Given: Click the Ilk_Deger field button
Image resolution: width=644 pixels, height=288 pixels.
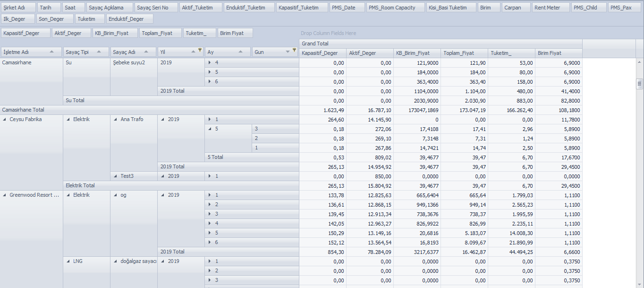Looking at the screenshot, I should (x=18, y=19).
